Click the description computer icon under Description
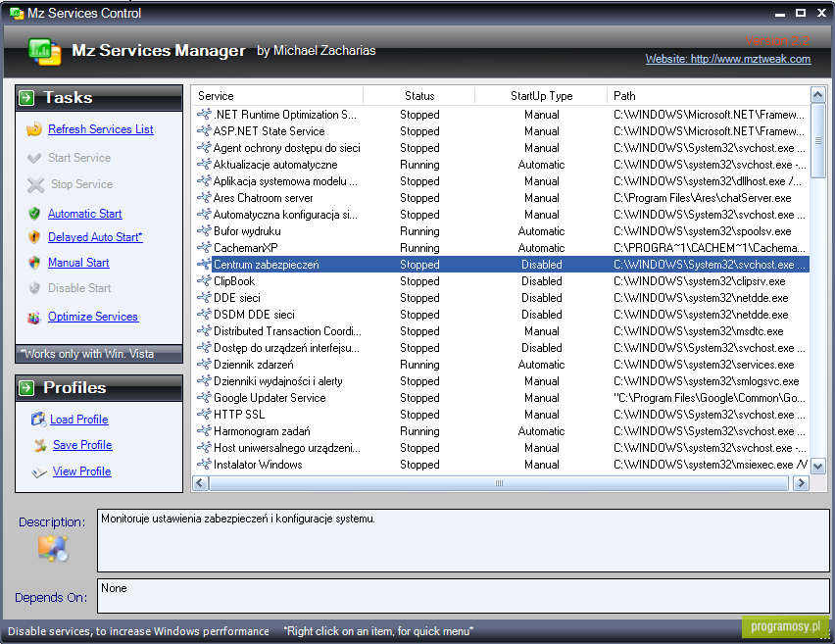This screenshot has width=835, height=644. (x=53, y=549)
